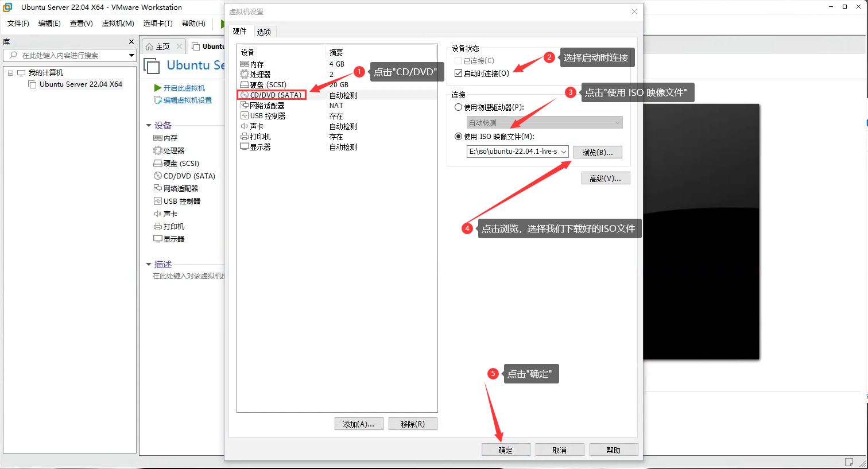Open the library search filter dropdown arrow
Screen dimensions: 868x469
pos(131,55)
